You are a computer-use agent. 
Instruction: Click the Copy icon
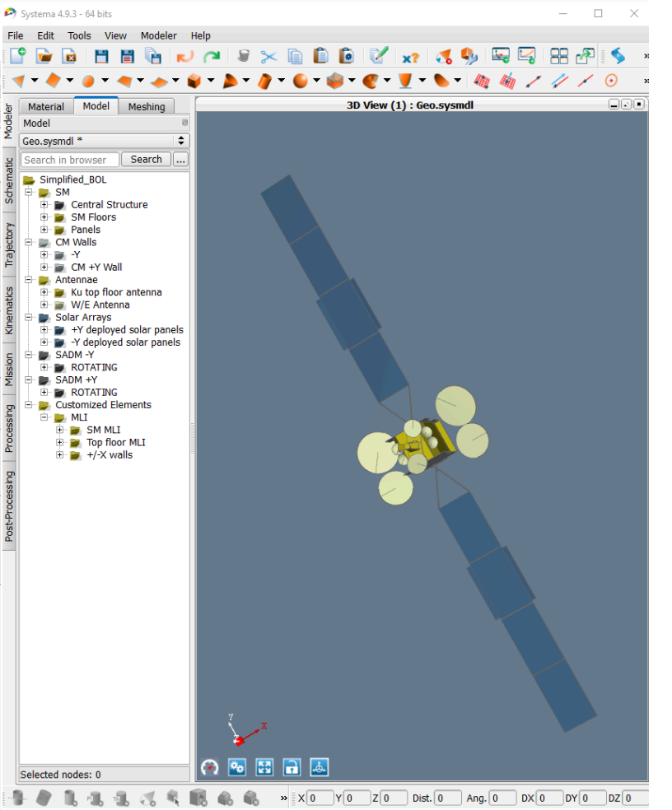(x=295, y=56)
